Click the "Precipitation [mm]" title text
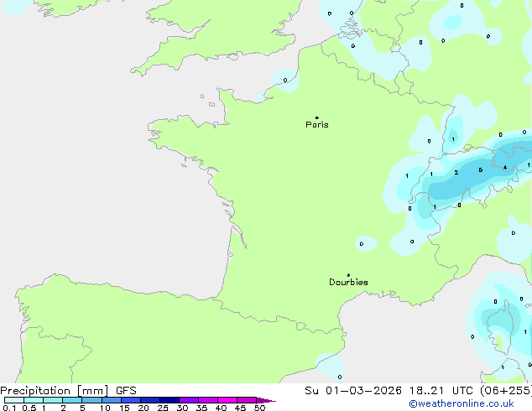Viewport: 532px width, 411px height. 55,391
